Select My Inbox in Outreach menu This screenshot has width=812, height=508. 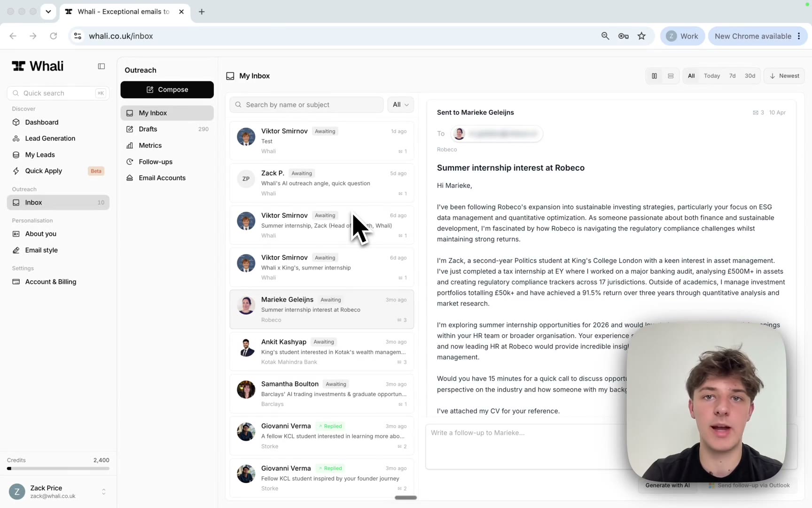click(167, 113)
